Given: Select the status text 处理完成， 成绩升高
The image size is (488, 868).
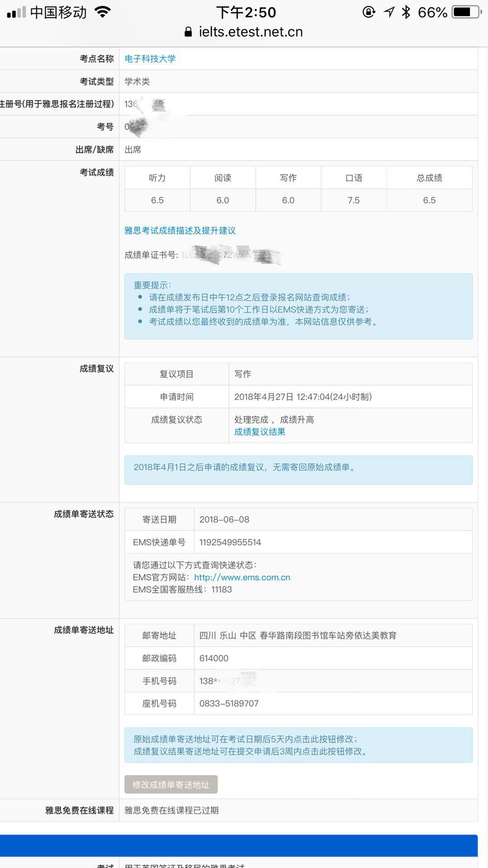Looking at the screenshot, I should (274, 420).
